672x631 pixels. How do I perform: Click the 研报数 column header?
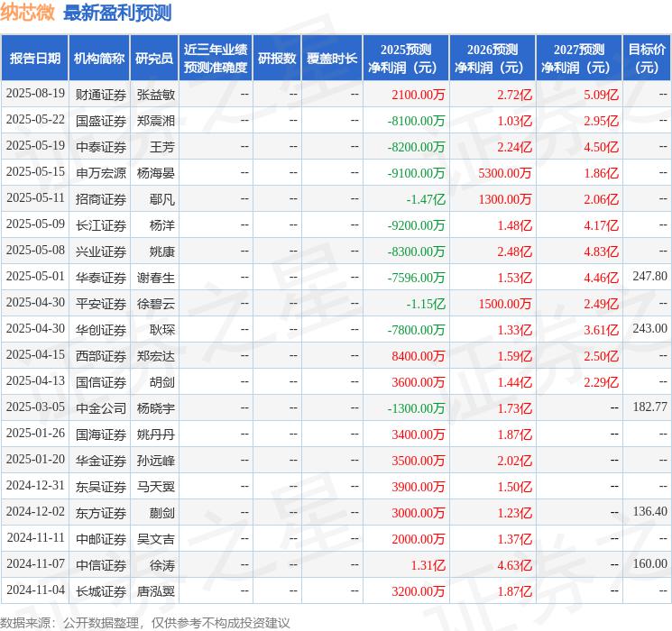click(277, 59)
